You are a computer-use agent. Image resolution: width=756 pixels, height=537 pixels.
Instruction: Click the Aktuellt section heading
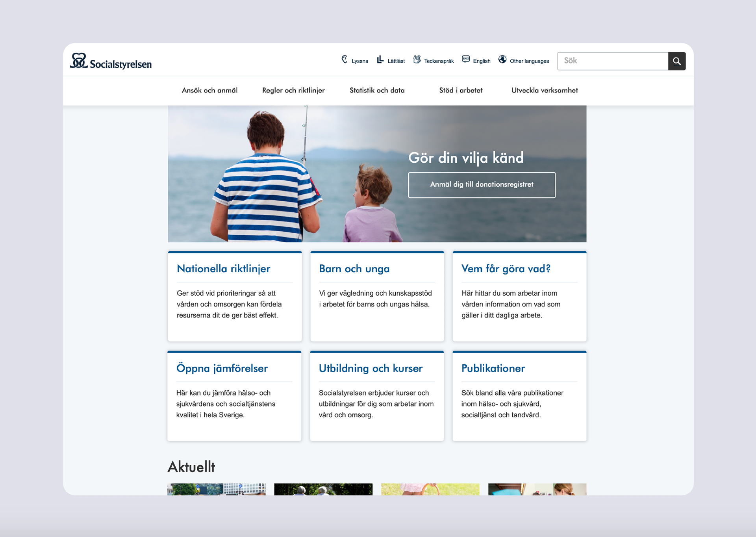pyautogui.click(x=191, y=467)
